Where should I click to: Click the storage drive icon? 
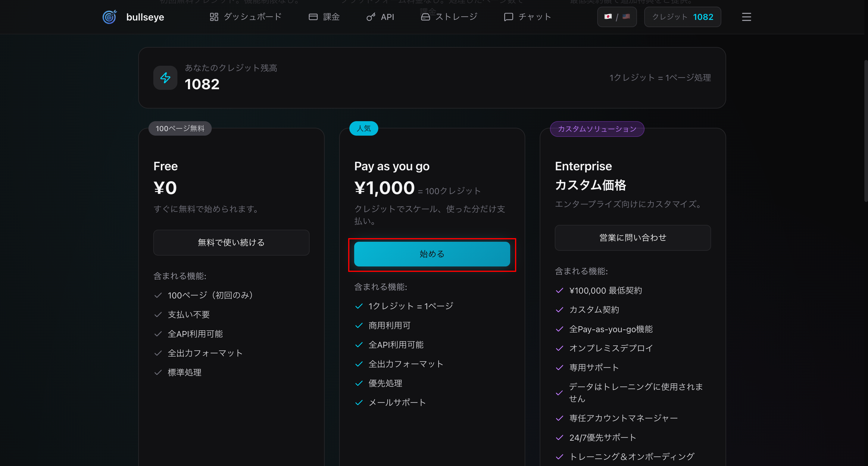(425, 17)
